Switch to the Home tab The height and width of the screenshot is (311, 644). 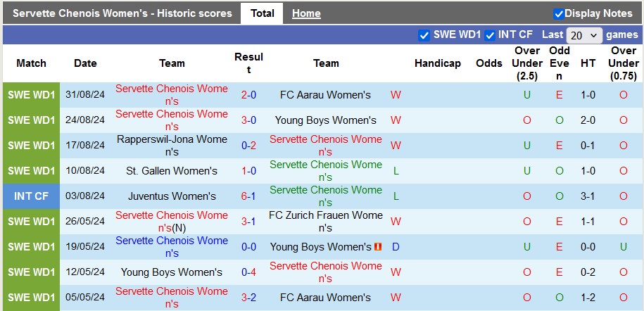(x=306, y=13)
